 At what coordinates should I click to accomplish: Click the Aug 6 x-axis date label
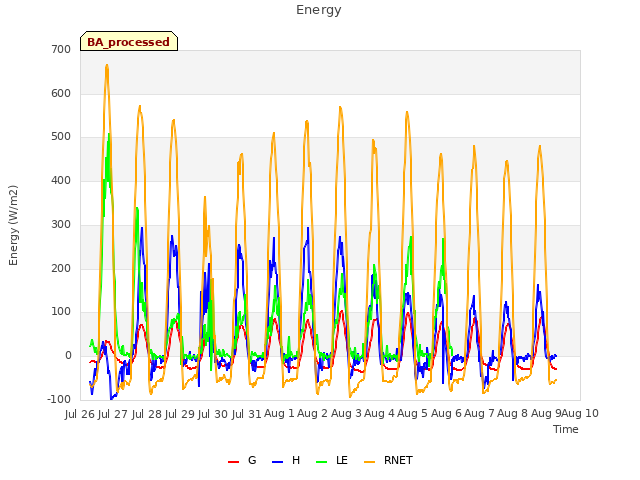(x=446, y=413)
